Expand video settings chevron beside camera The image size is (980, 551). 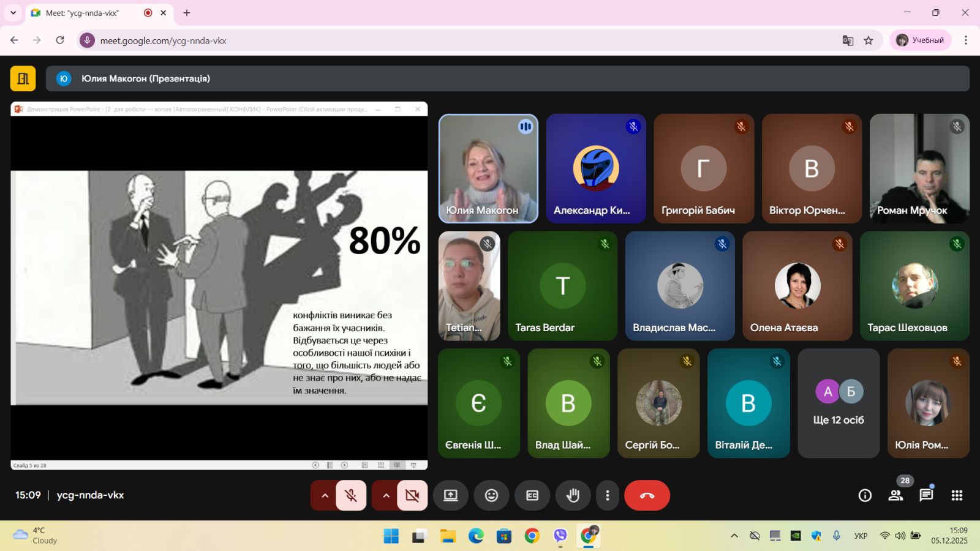(386, 495)
